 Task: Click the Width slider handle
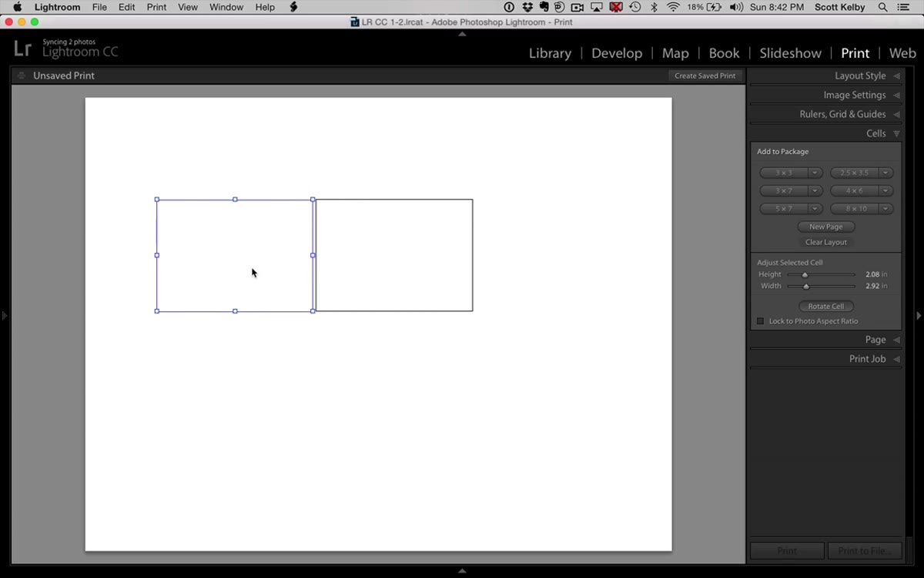pos(806,287)
